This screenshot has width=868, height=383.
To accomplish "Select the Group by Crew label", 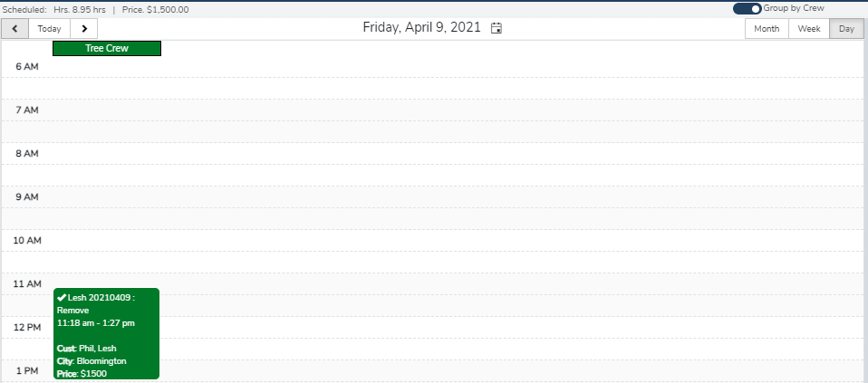I will coord(794,8).
